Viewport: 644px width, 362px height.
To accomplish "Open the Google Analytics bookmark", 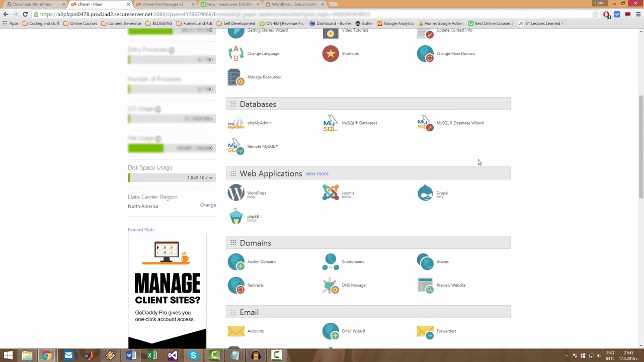I will [x=395, y=23].
